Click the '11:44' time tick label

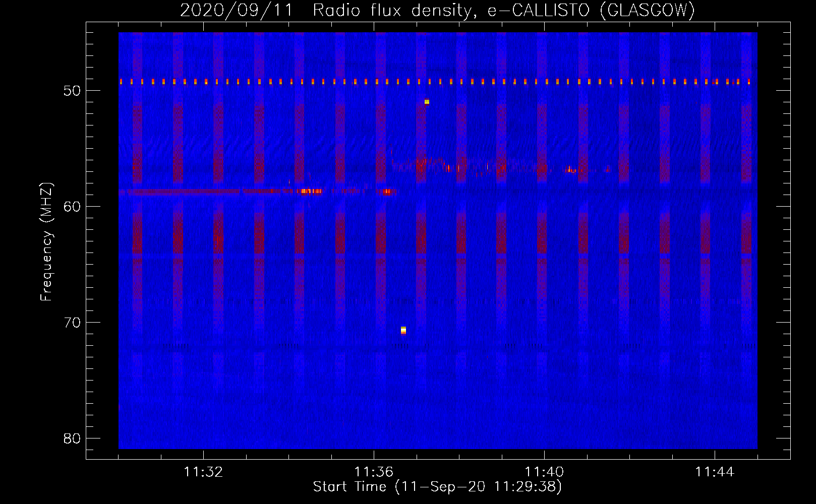pyautogui.click(x=715, y=472)
